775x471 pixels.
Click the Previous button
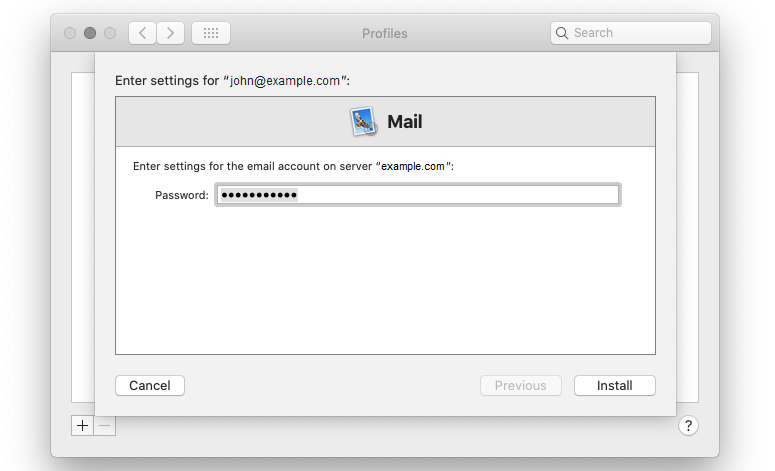(x=520, y=385)
